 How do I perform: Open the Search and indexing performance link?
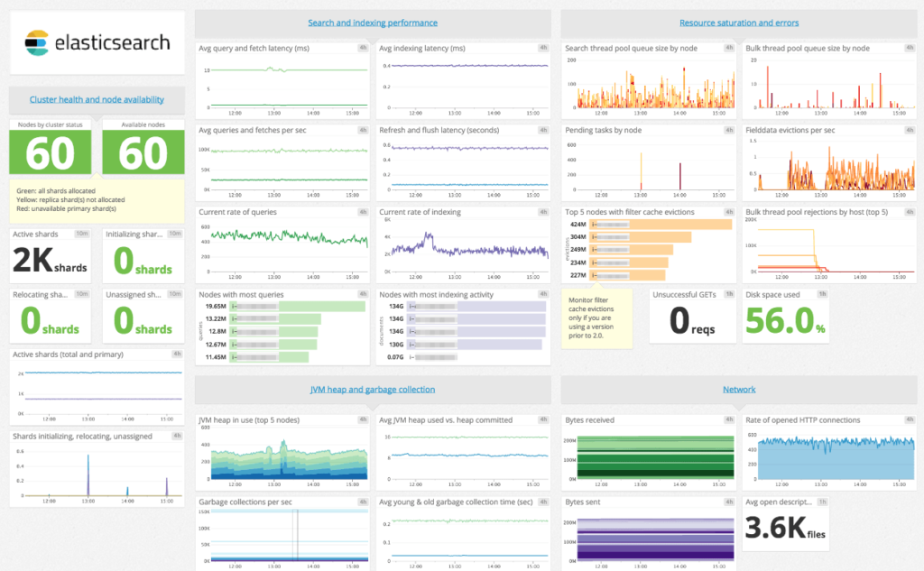pyautogui.click(x=373, y=23)
